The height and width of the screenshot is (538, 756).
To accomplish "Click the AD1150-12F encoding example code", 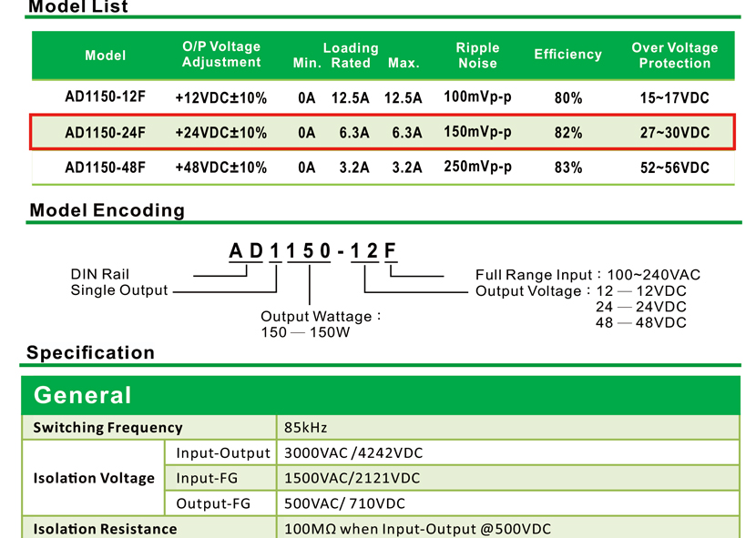I will point(312,250).
